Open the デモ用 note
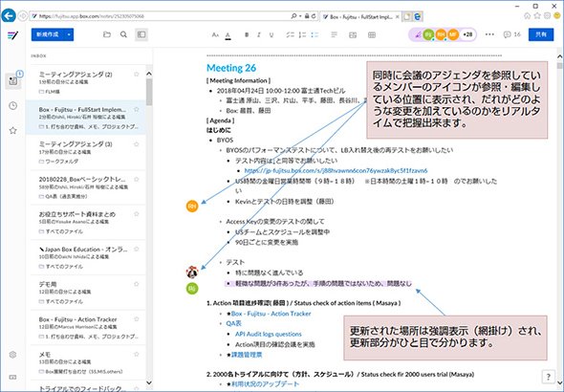This screenshot has width=564, height=392. click(x=86, y=293)
